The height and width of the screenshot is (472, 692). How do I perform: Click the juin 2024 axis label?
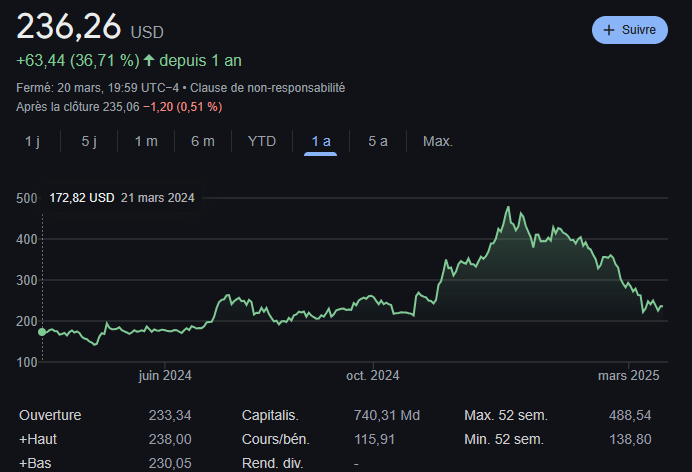(165, 376)
